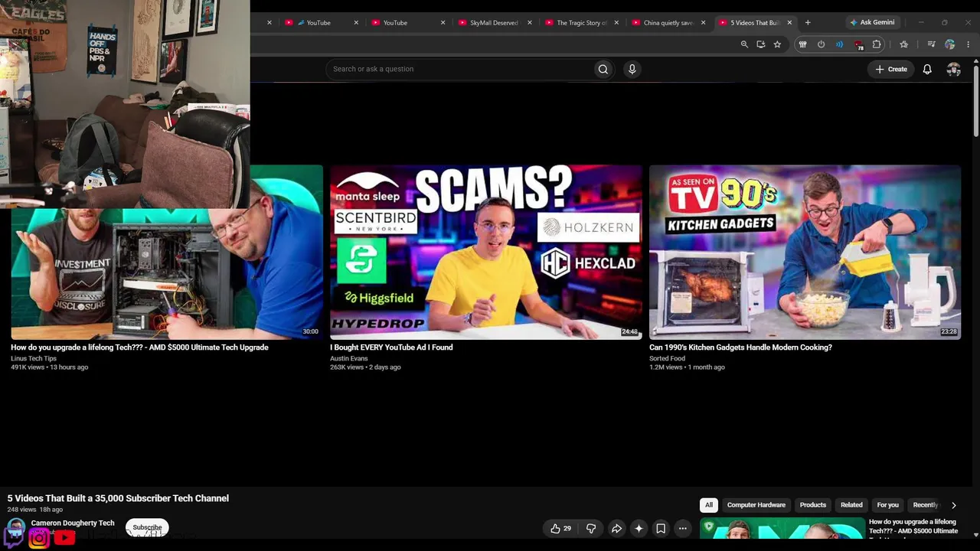980x551 pixels.
Task: Open the Austin Evans channel link
Action: (x=349, y=358)
